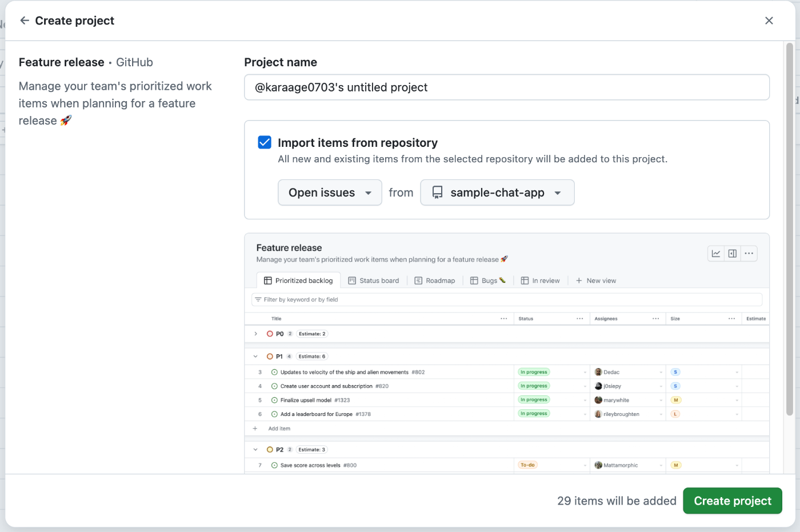The height and width of the screenshot is (532, 800).
Task: Click the repository icon in sample-chat-app selector
Action: click(x=437, y=193)
